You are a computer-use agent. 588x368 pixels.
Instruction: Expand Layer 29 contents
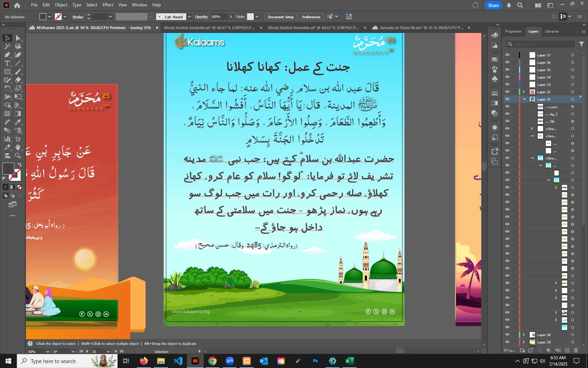tap(524, 342)
